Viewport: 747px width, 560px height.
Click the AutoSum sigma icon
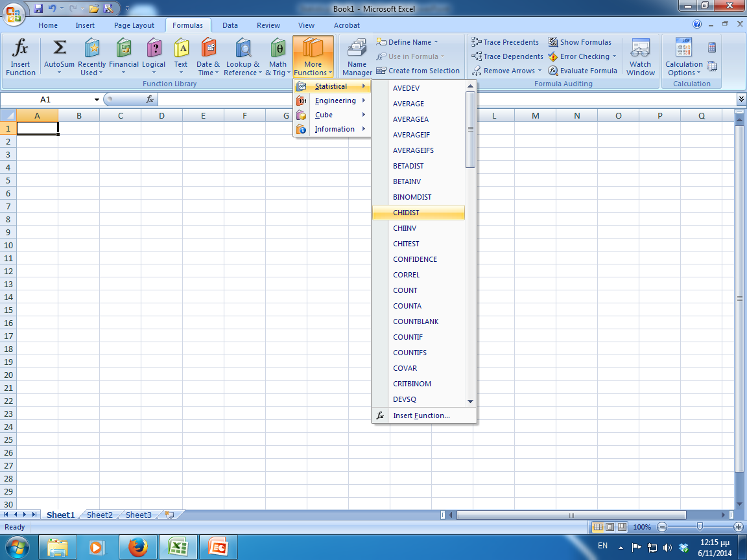pyautogui.click(x=59, y=47)
